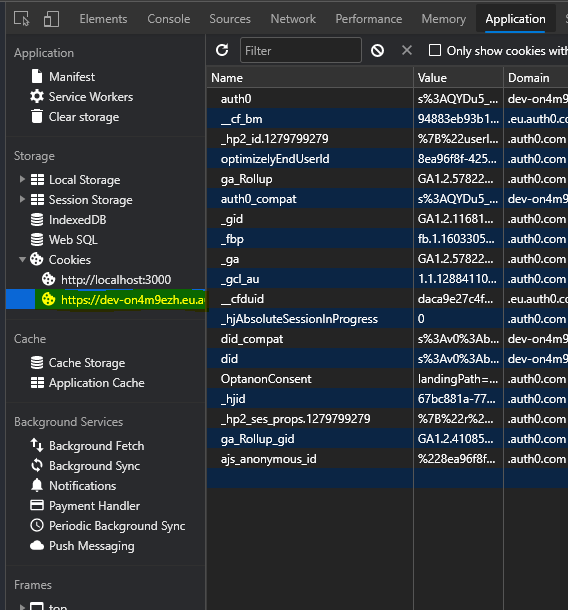Click the Web SQL database icon
The height and width of the screenshot is (610, 568).
(37, 240)
